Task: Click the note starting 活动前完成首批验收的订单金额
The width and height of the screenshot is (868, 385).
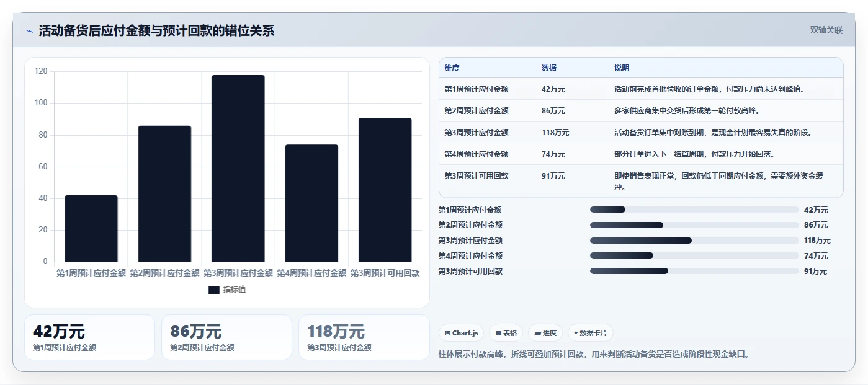Action: click(x=710, y=89)
